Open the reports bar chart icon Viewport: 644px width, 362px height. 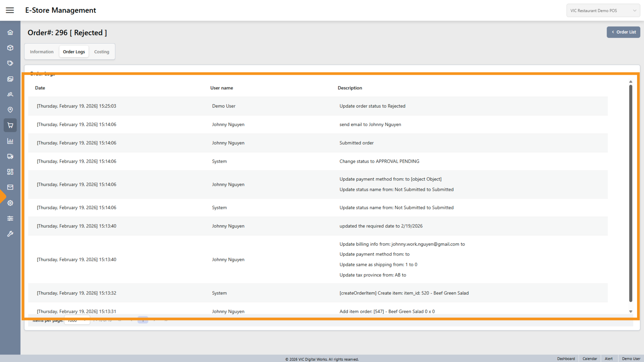10,141
